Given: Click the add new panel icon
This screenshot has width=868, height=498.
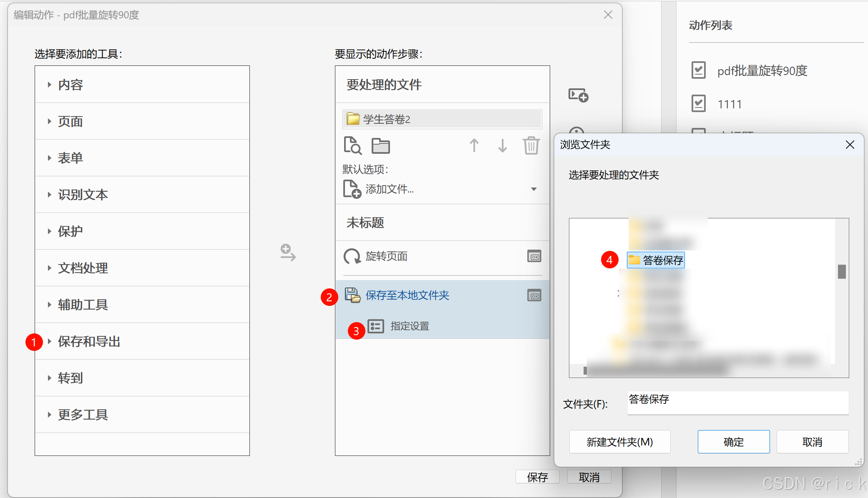Looking at the screenshot, I should point(578,95).
